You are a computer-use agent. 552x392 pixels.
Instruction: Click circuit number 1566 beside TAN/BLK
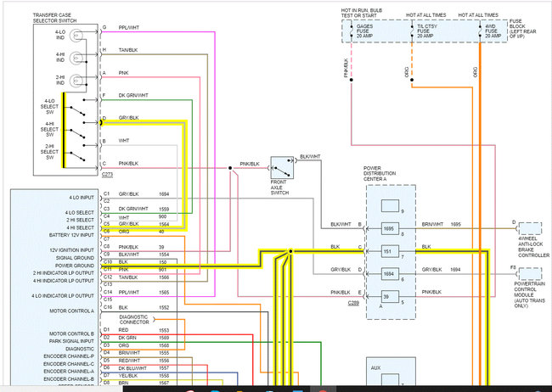pyautogui.click(x=164, y=277)
